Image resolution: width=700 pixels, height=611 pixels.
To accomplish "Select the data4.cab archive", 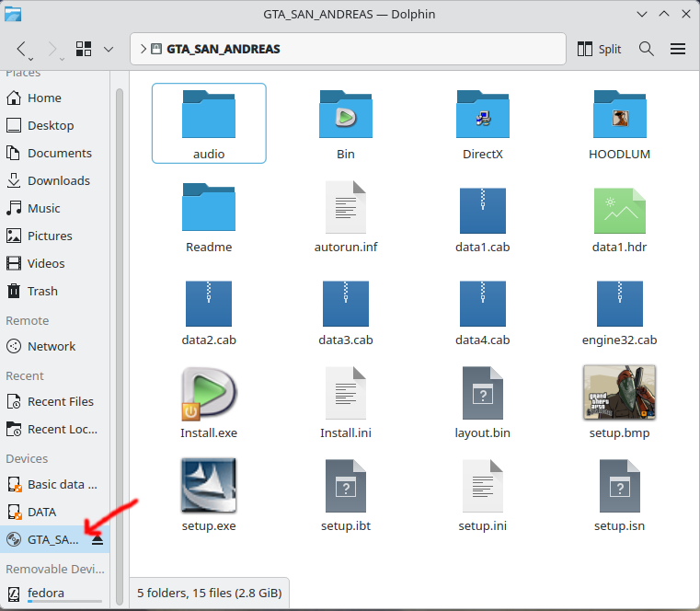I will (483, 304).
